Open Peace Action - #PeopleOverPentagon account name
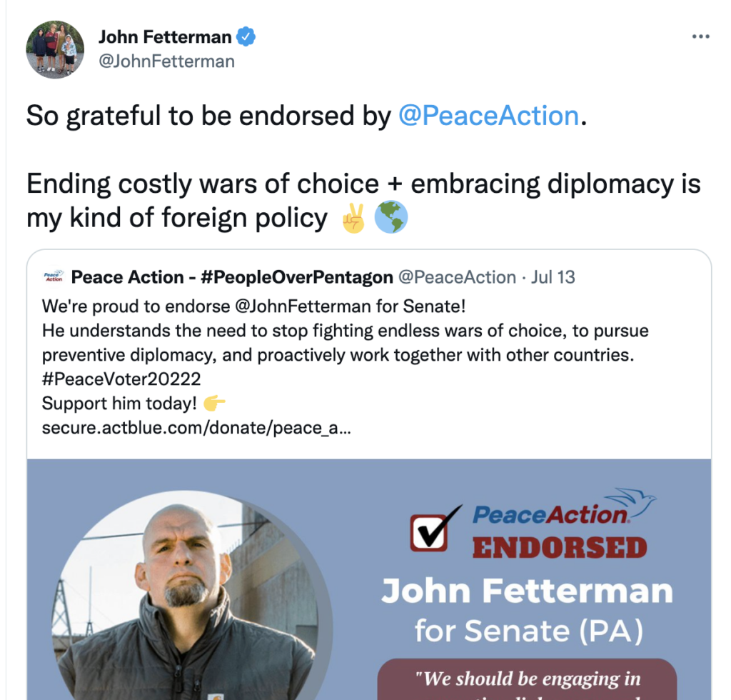The width and height of the screenshot is (731, 700). point(232,277)
